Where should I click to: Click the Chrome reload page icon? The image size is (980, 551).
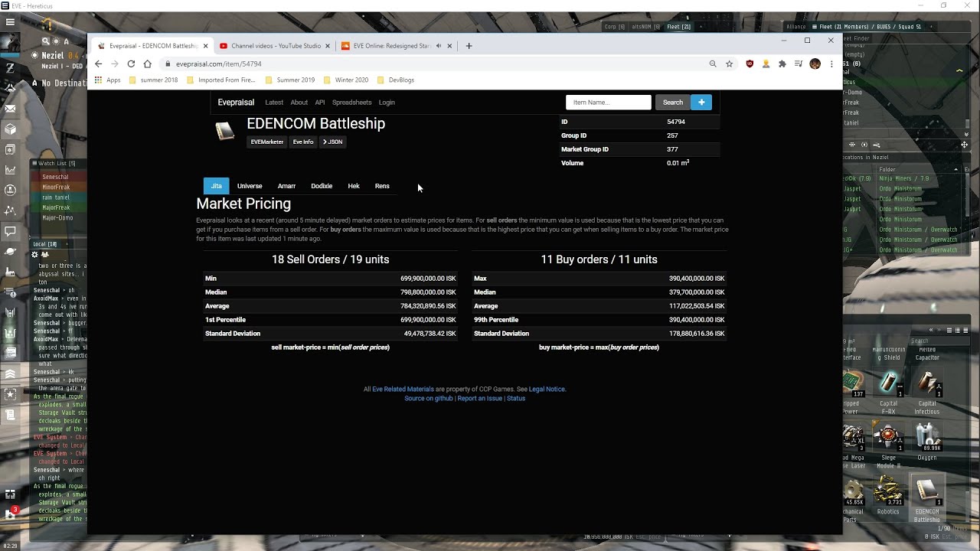131,64
